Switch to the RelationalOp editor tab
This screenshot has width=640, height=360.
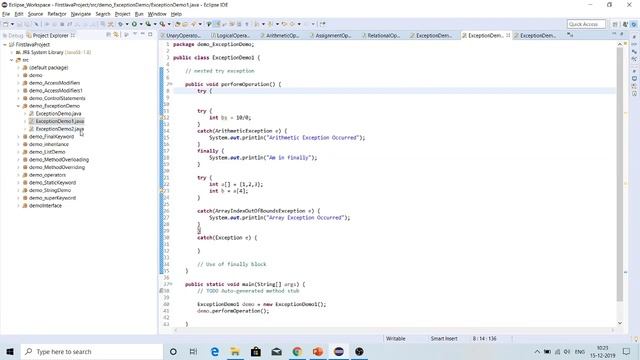pos(381,36)
